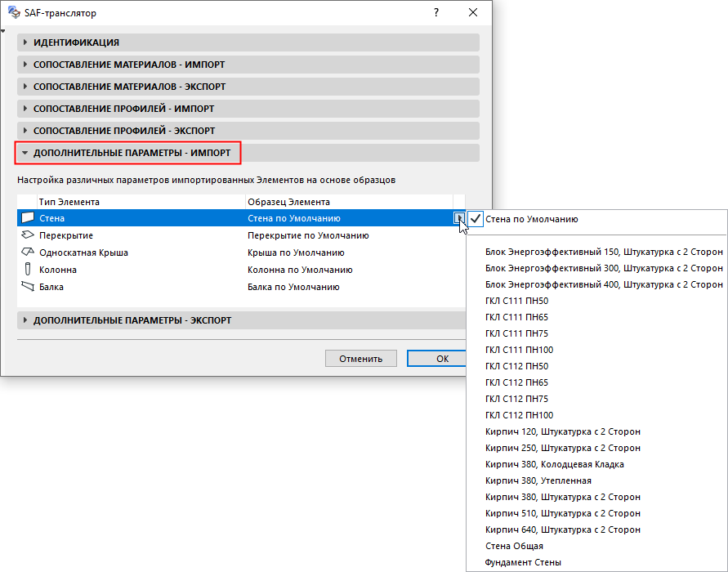Image resolution: width=728 pixels, height=572 pixels.
Task: Pick Кирпич 380, Штукатурка с 2 Сторон
Action: click(597, 497)
